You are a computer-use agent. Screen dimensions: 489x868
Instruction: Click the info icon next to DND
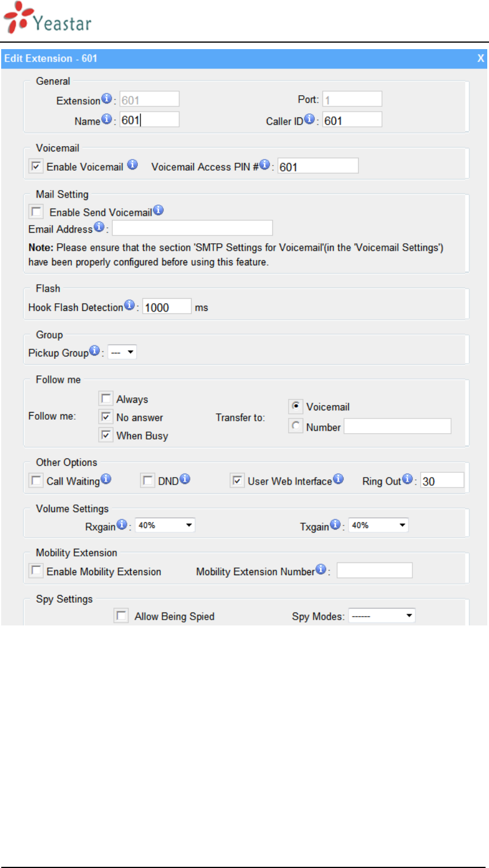(x=185, y=479)
